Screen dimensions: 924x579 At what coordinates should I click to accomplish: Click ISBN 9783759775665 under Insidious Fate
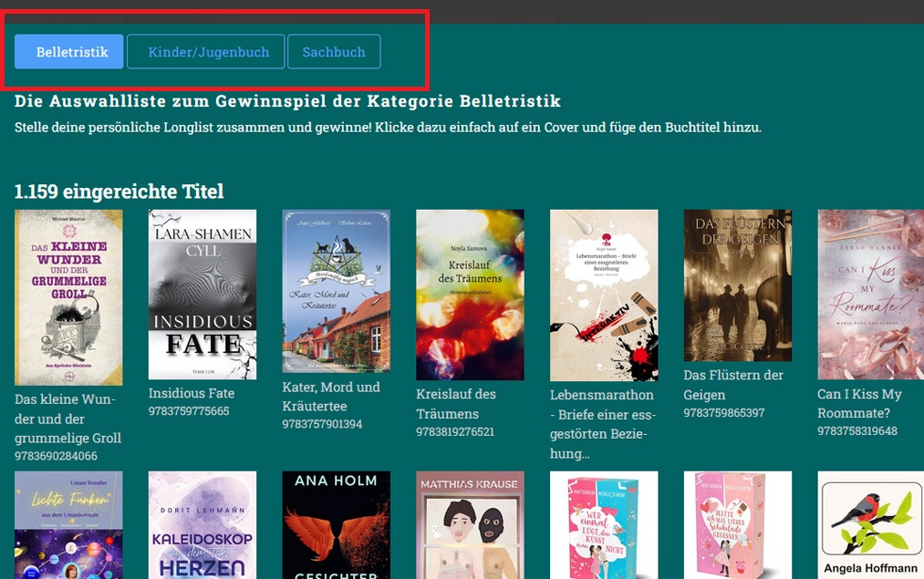[189, 411]
